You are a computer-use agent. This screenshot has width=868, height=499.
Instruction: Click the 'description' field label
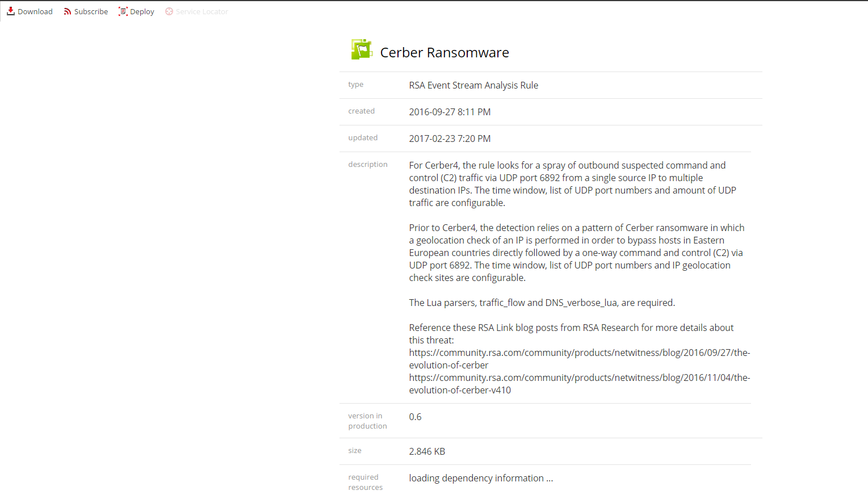[x=368, y=165]
